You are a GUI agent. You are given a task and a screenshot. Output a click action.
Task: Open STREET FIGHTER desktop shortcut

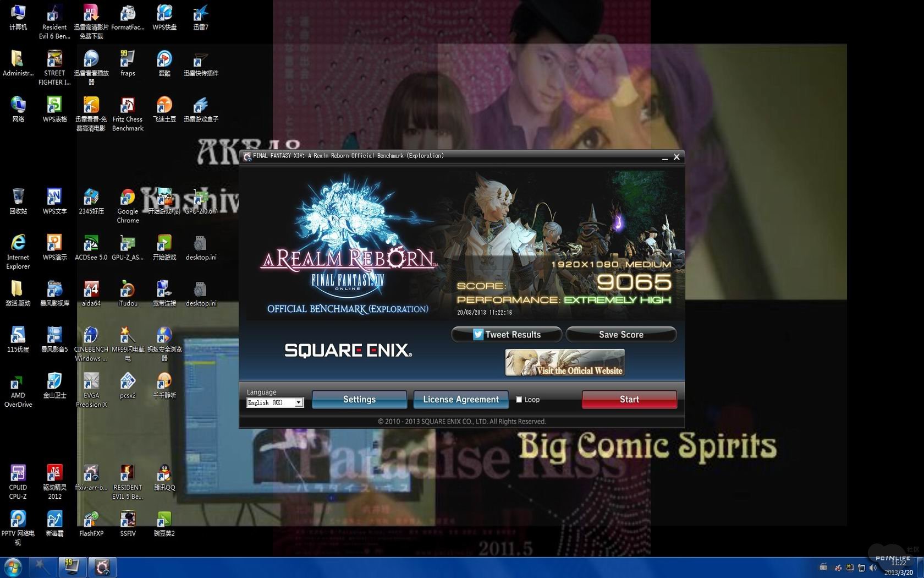(54, 67)
